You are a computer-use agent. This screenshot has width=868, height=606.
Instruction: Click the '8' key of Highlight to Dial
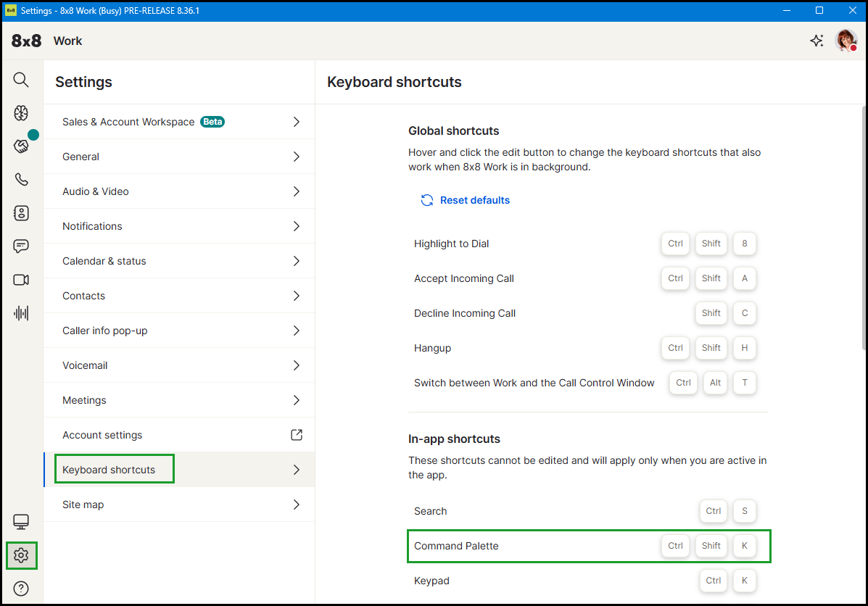745,244
